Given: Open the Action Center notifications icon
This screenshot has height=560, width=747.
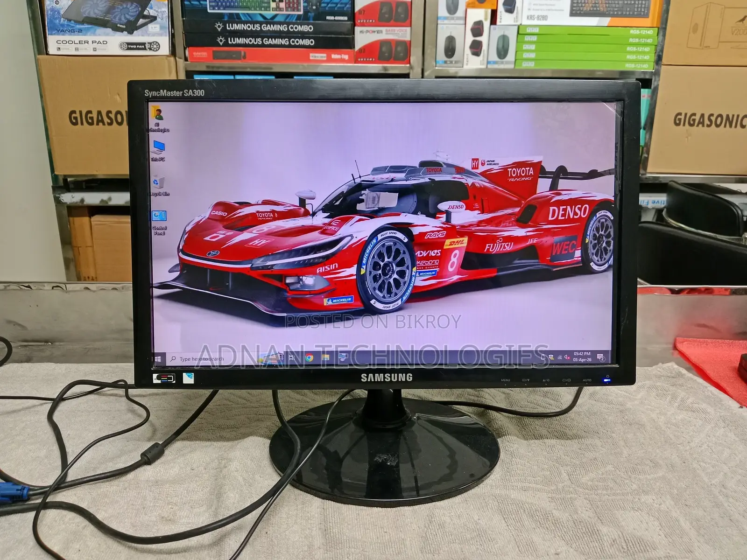Looking at the screenshot, I should [601, 357].
